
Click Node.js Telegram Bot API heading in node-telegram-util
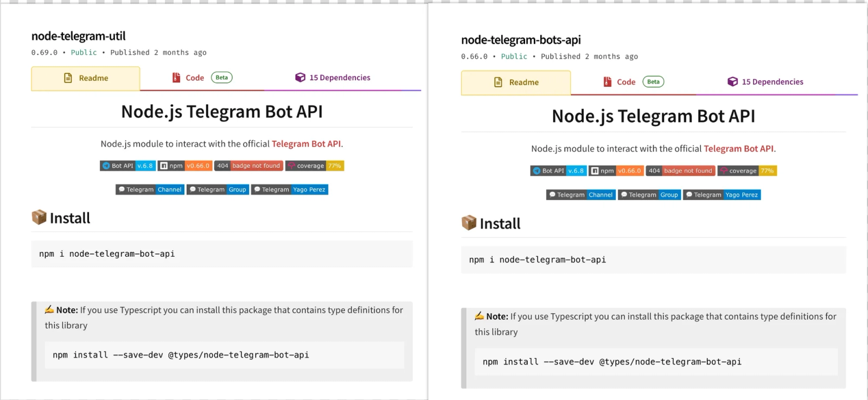coord(222,112)
